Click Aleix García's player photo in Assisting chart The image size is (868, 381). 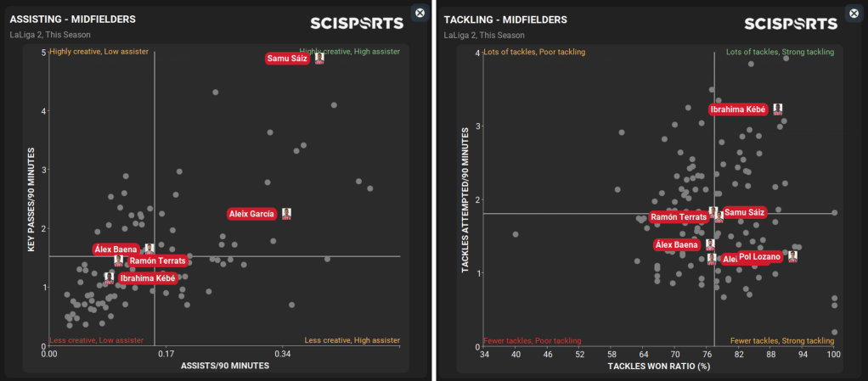pos(287,214)
